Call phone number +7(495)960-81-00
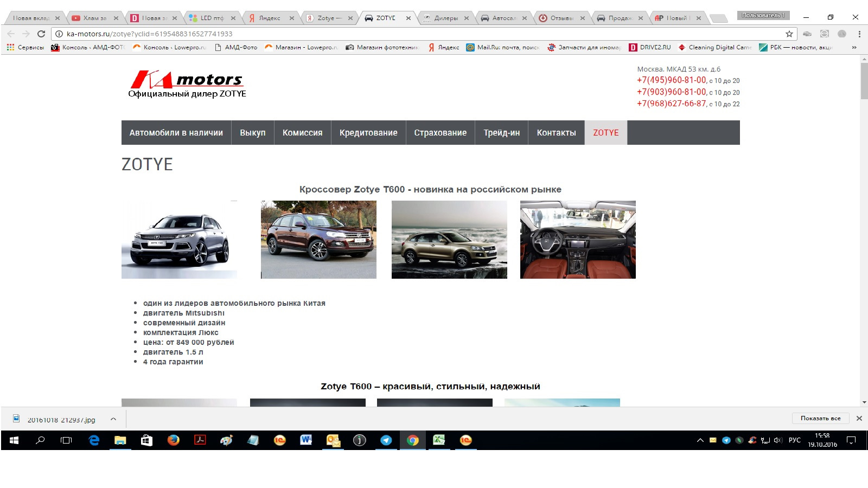Image resolution: width=868 pixels, height=488 pixels. click(672, 80)
